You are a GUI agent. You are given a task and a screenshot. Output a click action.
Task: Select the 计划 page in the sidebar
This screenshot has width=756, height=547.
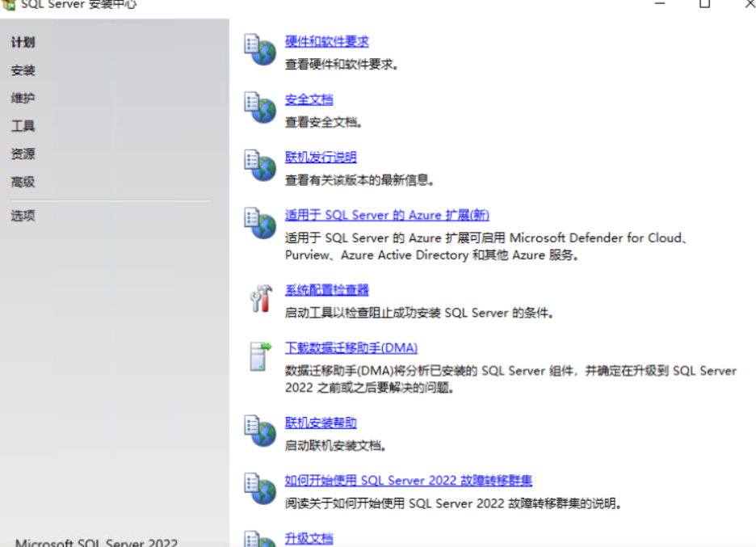[23, 43]
